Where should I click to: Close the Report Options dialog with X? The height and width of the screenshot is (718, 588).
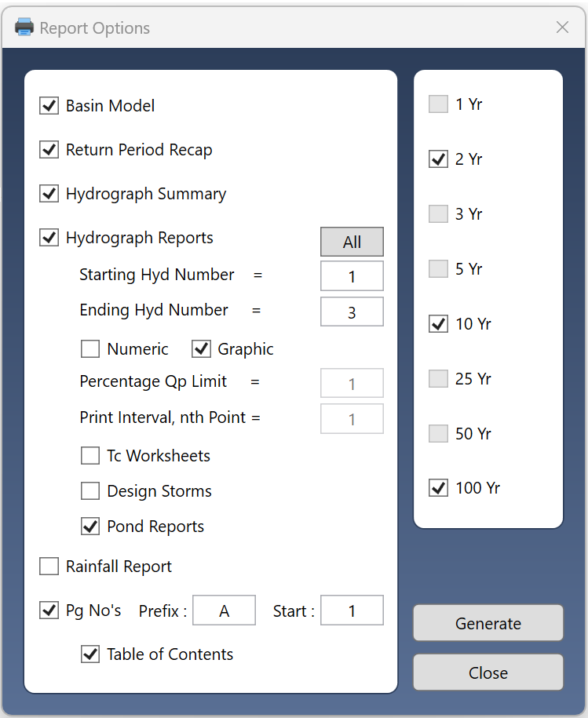pos(562,27)
